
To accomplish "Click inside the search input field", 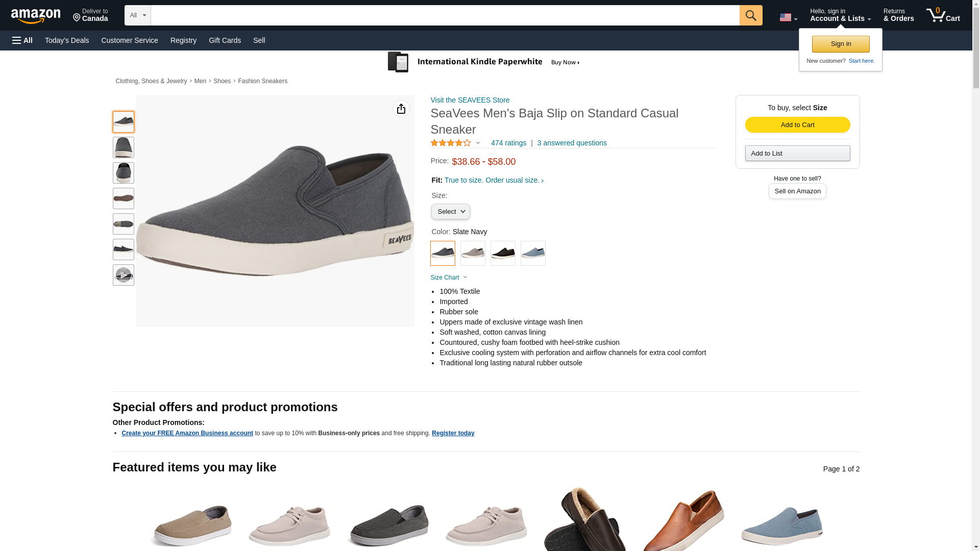I will tap(445, 15).
